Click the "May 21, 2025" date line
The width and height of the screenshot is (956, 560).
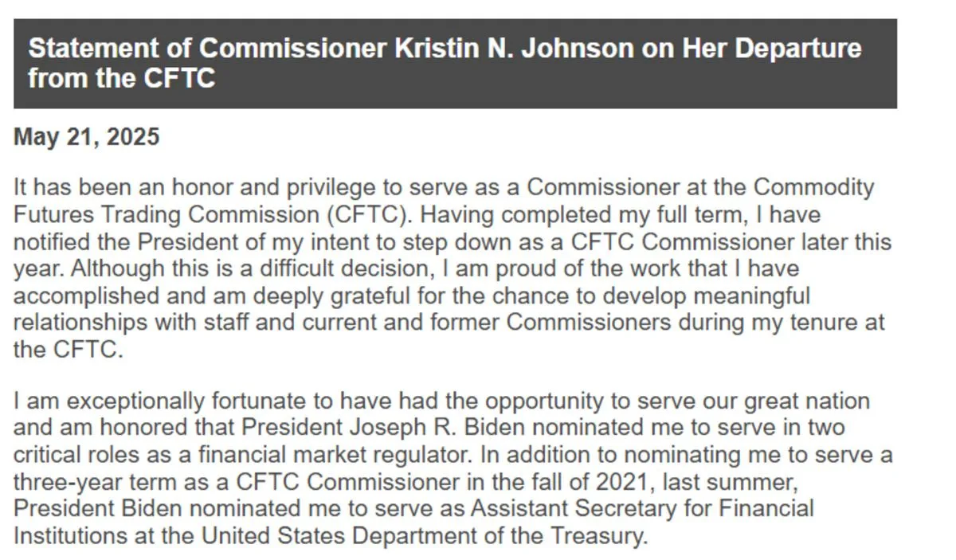point(87,138)
